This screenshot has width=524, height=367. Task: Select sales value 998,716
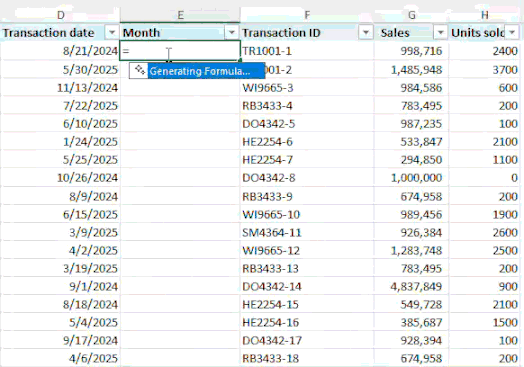point(411,51)
